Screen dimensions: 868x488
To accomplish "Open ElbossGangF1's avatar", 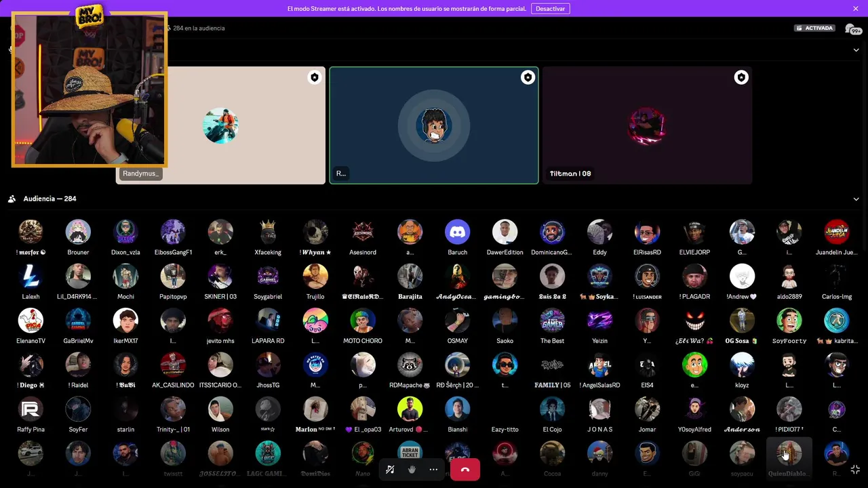I will pos(173,232).
